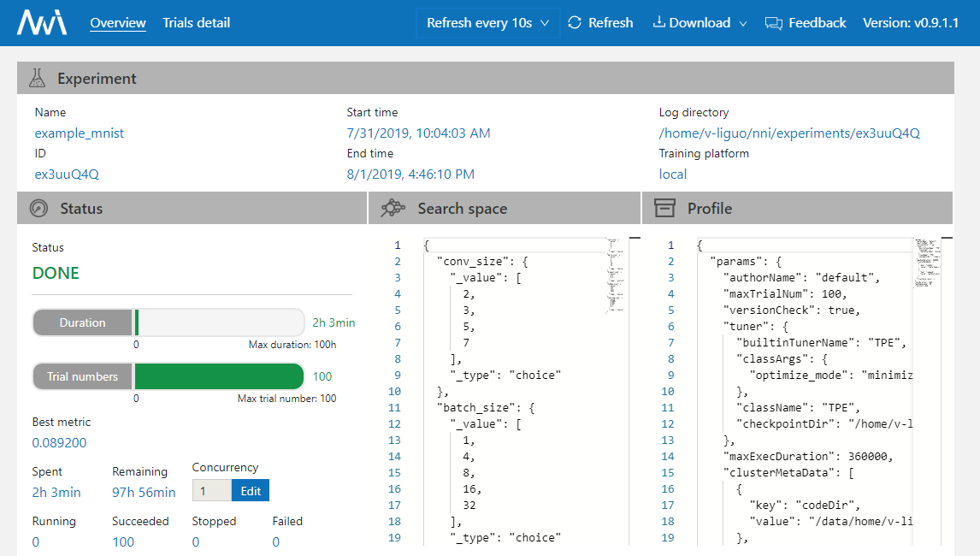This screenshot has width=980, height=556.
Task: Click the Experiment flask icon
Action: tap(37, 79)
